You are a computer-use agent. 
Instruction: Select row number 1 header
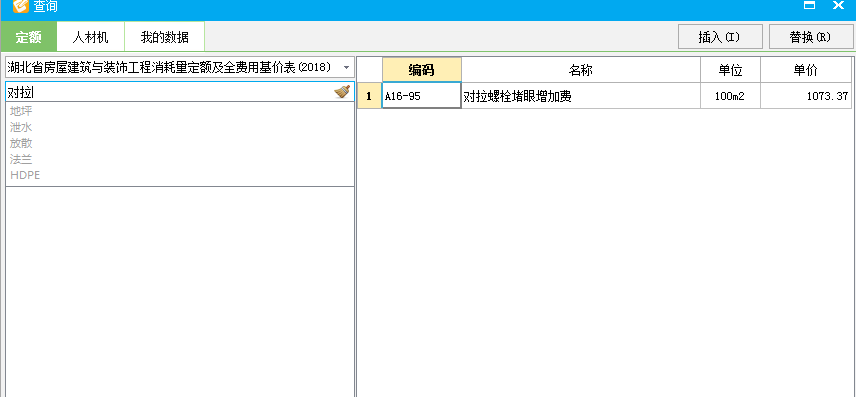coord(370,96)
